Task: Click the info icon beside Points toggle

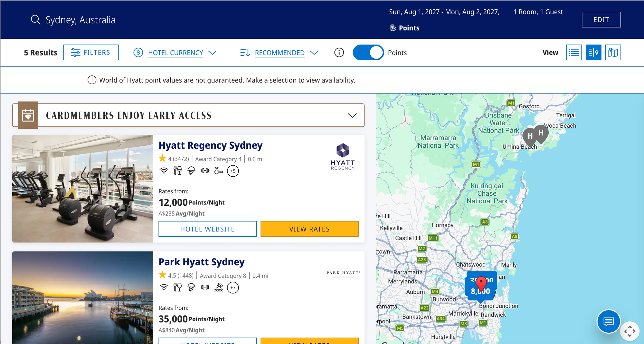Action: [339, 53]
